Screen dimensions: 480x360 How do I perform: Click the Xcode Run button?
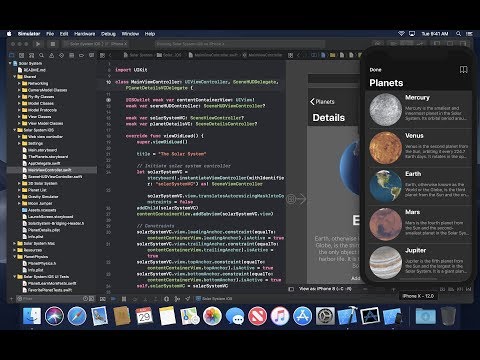(38, 44)
